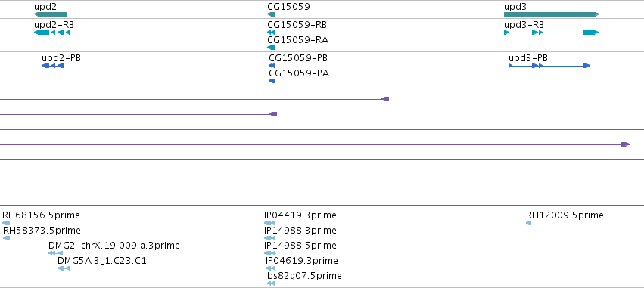Viewport: 644px width, 288px height.
Task: Click the long upd3 gene bar
Action: pyautogui.click(x=552, y=14)
